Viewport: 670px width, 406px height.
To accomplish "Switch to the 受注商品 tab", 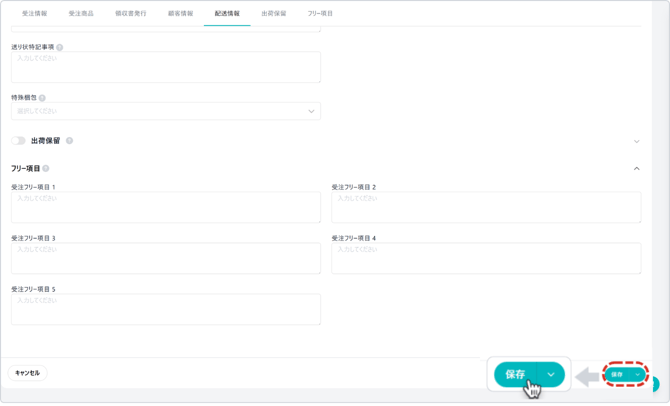I will [x=81, y=14].
